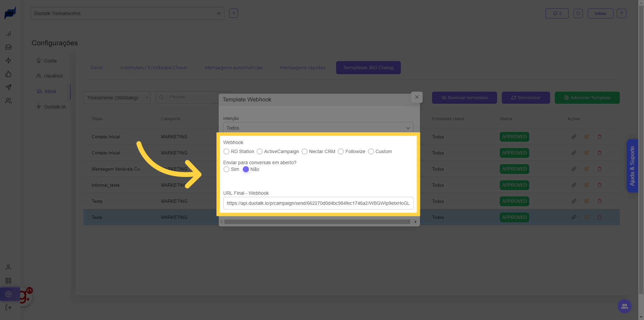Image resolution: width=644 pixels, height=320 pixels.
Task: Click the URL Final - Webhook field
Action: [x=318, y=203]
